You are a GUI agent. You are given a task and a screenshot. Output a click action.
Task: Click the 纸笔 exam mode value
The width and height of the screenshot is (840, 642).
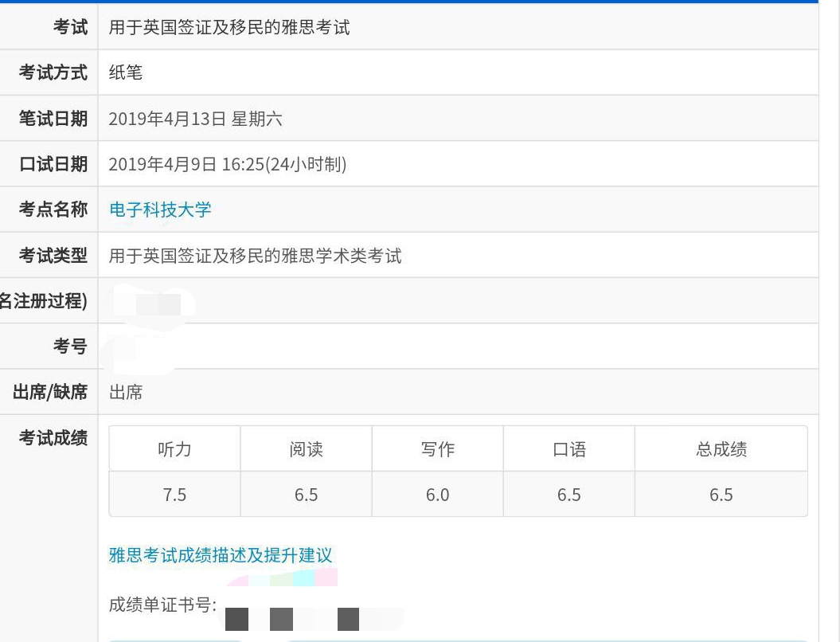(x=126, y=72)
